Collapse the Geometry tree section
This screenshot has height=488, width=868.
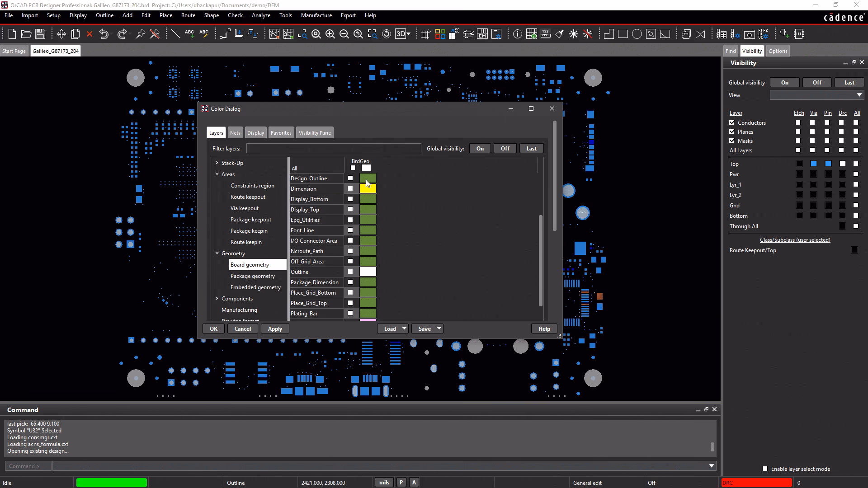pos(217,253)
